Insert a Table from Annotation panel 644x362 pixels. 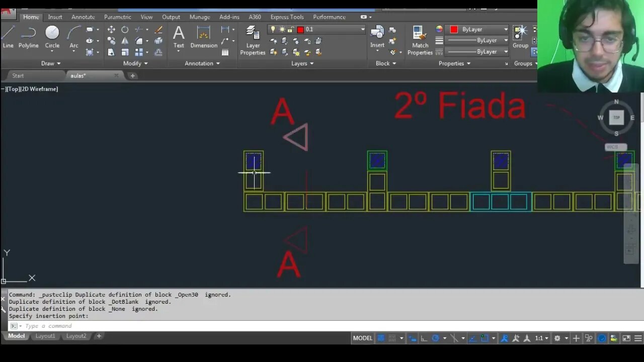(x=225, y=52)
